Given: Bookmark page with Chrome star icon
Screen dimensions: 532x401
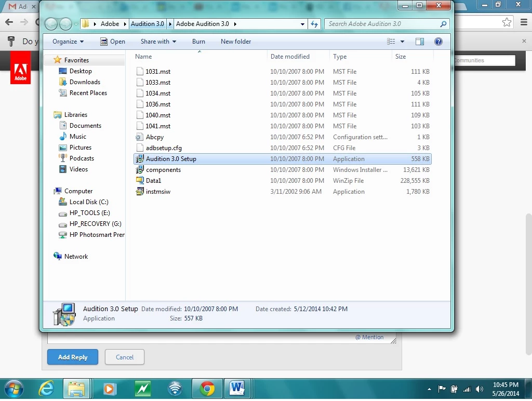Looking at the screenshot, I should point(507,22).
